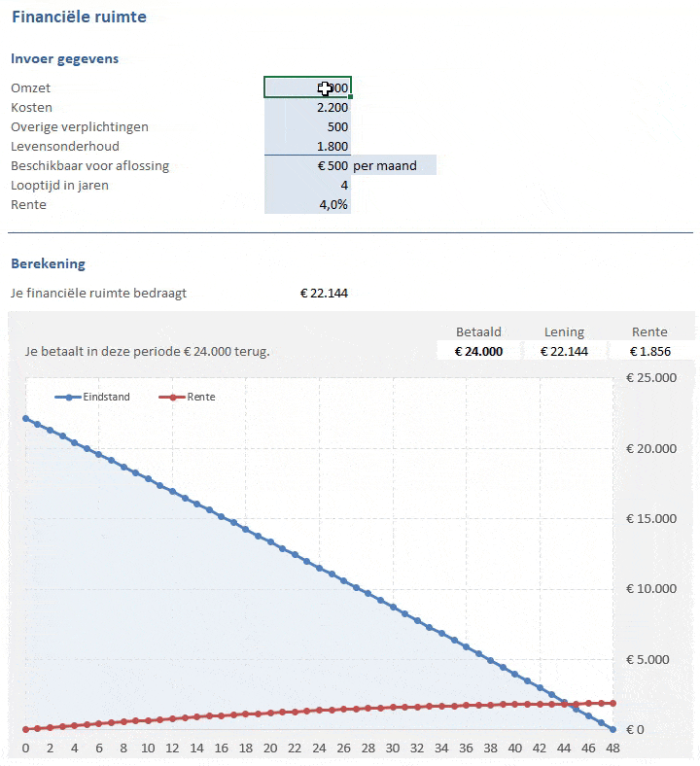Image resolution: width=700 pixels, height=766 pixels.
Task: Click the Levensonderhoud value 1.800
Action: (x=307, y=146)
